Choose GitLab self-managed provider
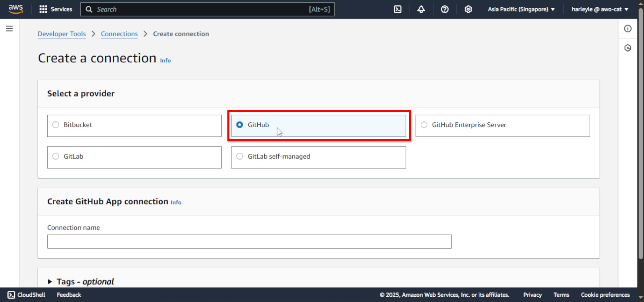Viewport: 644px width, 302px height. (318, 157)
